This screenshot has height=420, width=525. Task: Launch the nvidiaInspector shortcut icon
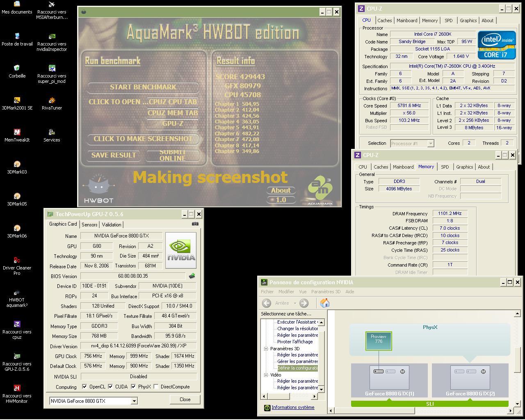click(x=52, y=36)
